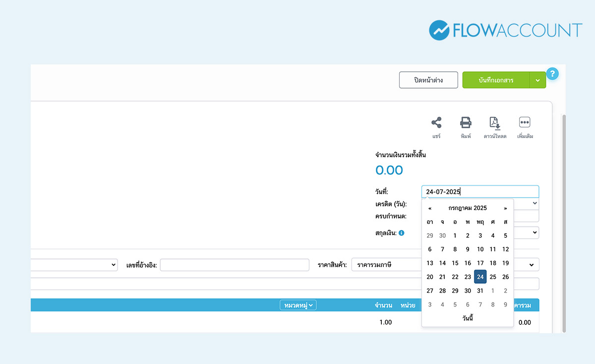Click the Today link in calendar
The height and width of the screenshot is (364, 595).
coord(467,318)
